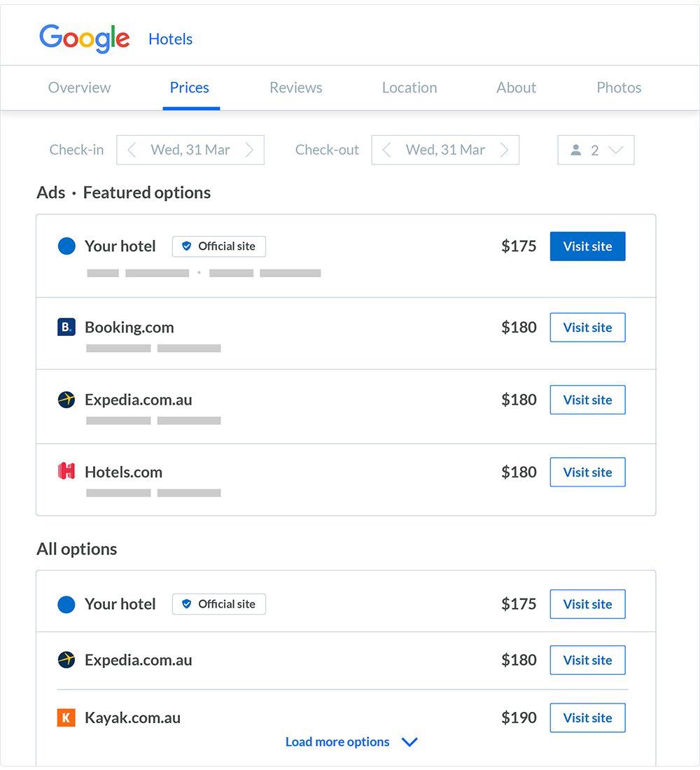Click the Google logo
Screen dimensions: 700x770
pyautogui.click(x=84, y=39)
